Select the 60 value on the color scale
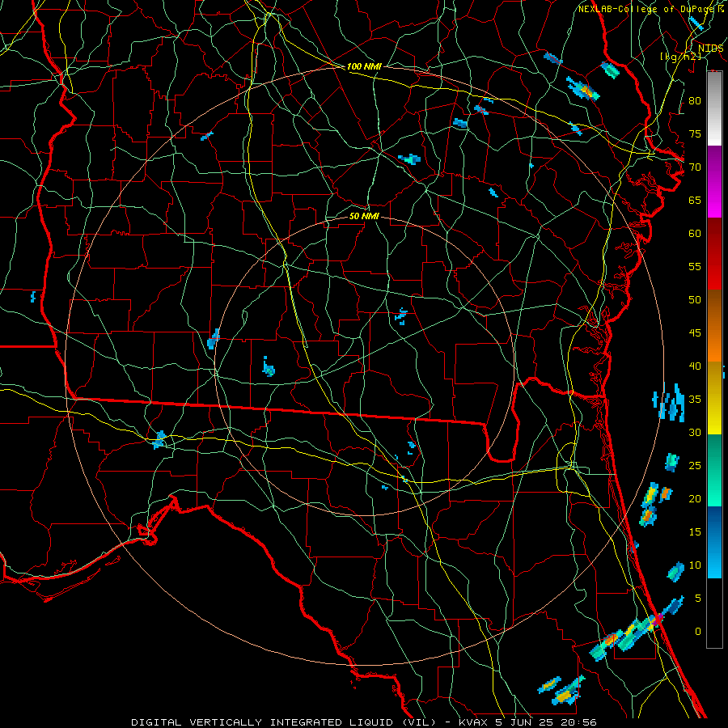Screen dimensions: 728x728 pyautogui.click(x=695, y=234)
